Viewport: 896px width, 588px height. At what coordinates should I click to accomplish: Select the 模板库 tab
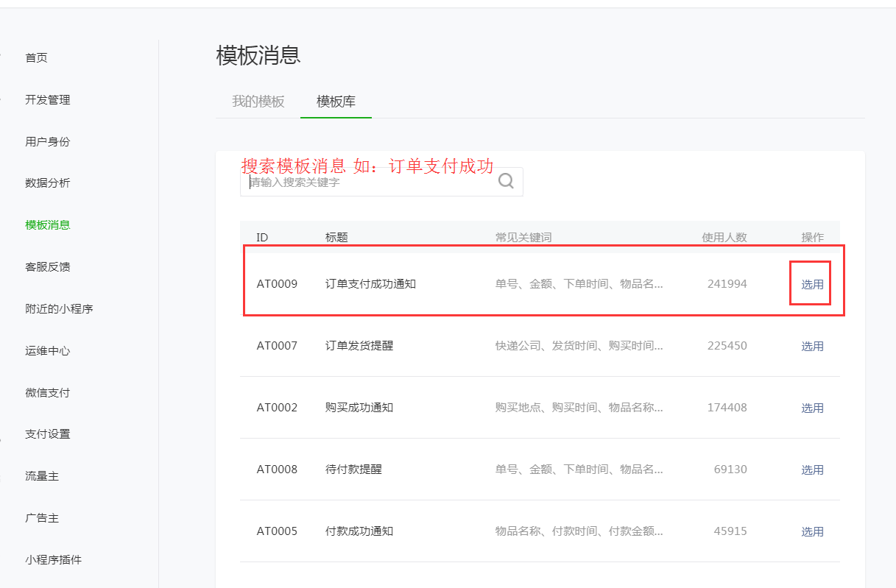336,102
